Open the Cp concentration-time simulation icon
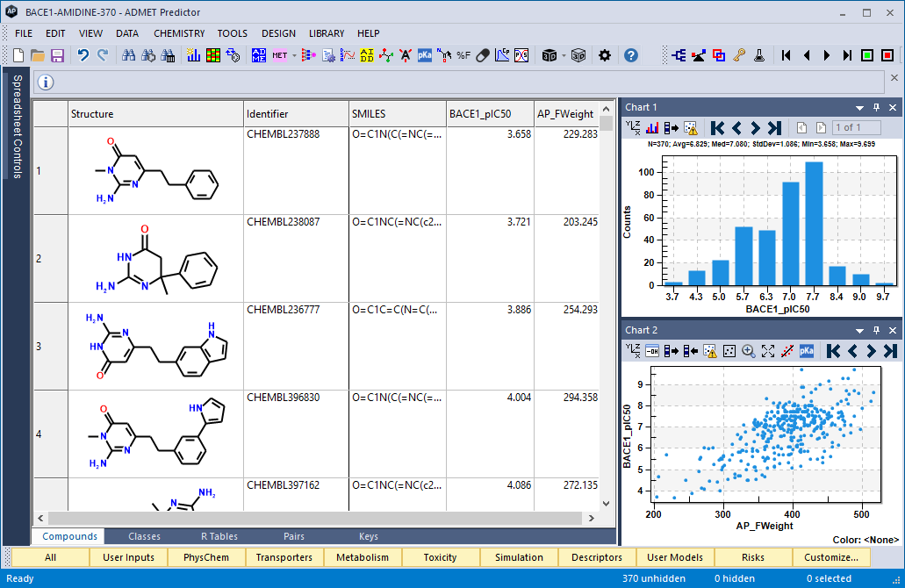905x588 pixels. [502, 55]
